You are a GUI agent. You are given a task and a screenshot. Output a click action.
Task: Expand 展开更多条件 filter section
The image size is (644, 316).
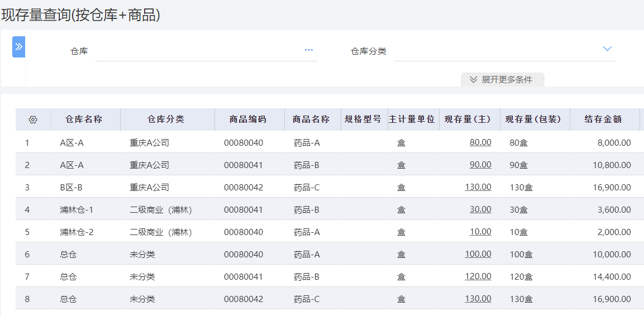[502, 80]
